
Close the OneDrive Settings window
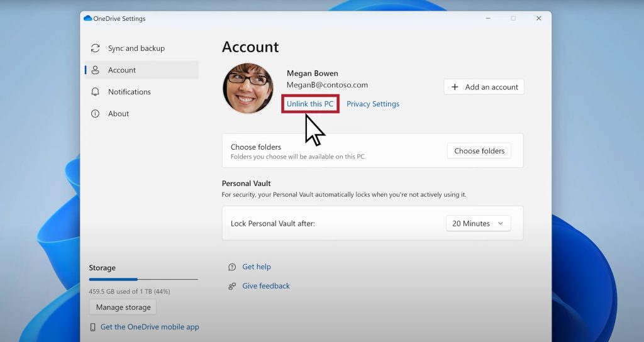538,19
